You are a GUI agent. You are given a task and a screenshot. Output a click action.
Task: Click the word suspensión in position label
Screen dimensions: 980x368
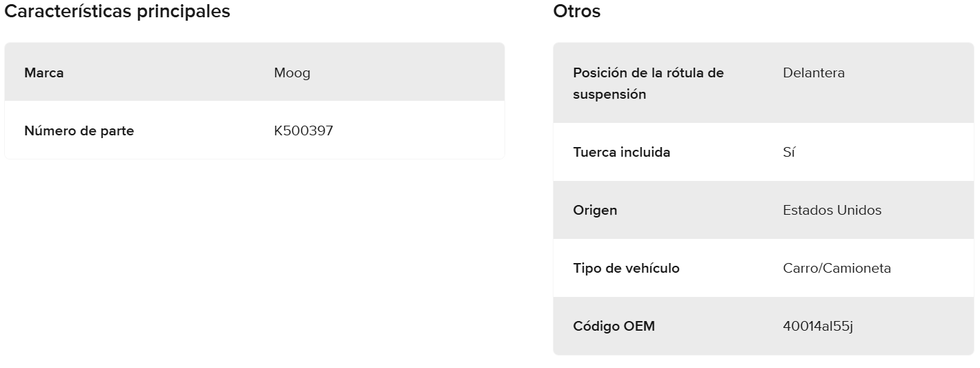click(x=609, y=95)
